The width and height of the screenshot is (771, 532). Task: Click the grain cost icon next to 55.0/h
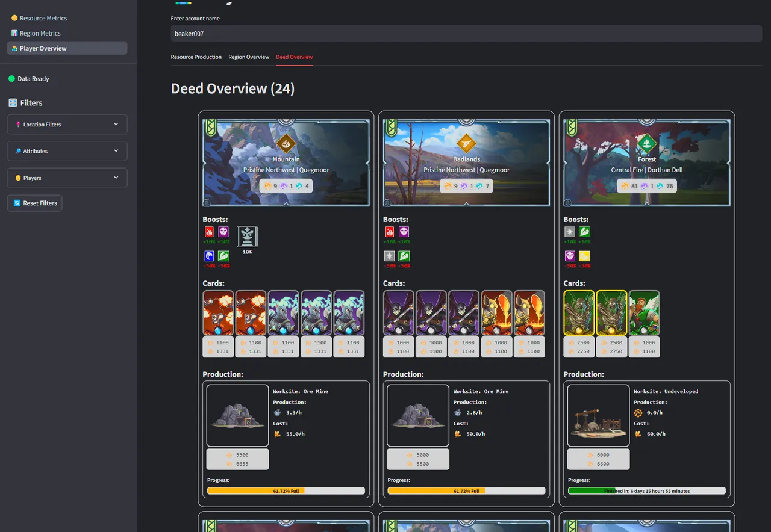(x=277, y=433)
